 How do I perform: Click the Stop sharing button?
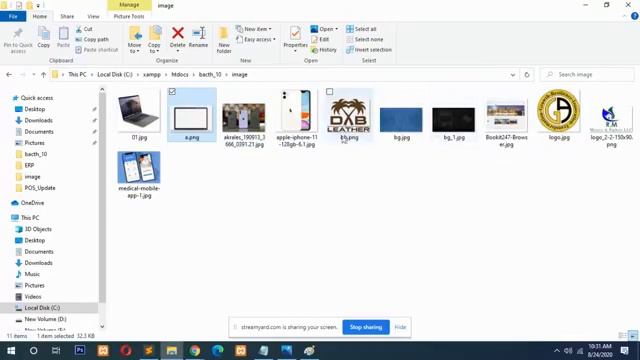pos(366,327)
